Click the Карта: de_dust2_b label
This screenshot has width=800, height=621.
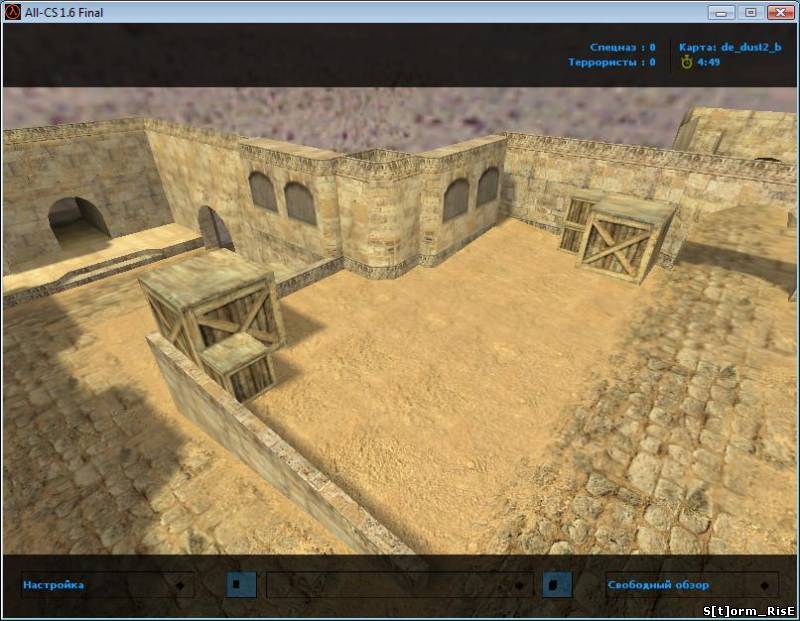(730, 47)
